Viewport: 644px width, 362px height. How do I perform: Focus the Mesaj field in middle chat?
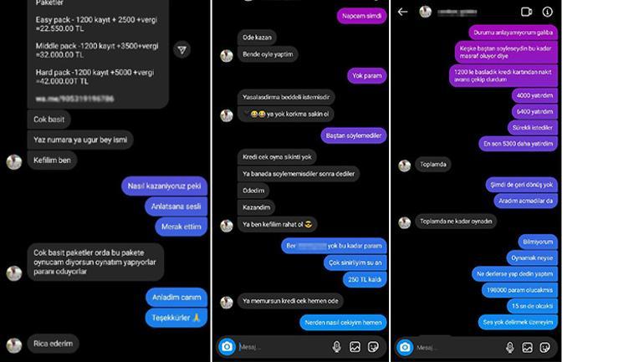[x=284, y=347]
